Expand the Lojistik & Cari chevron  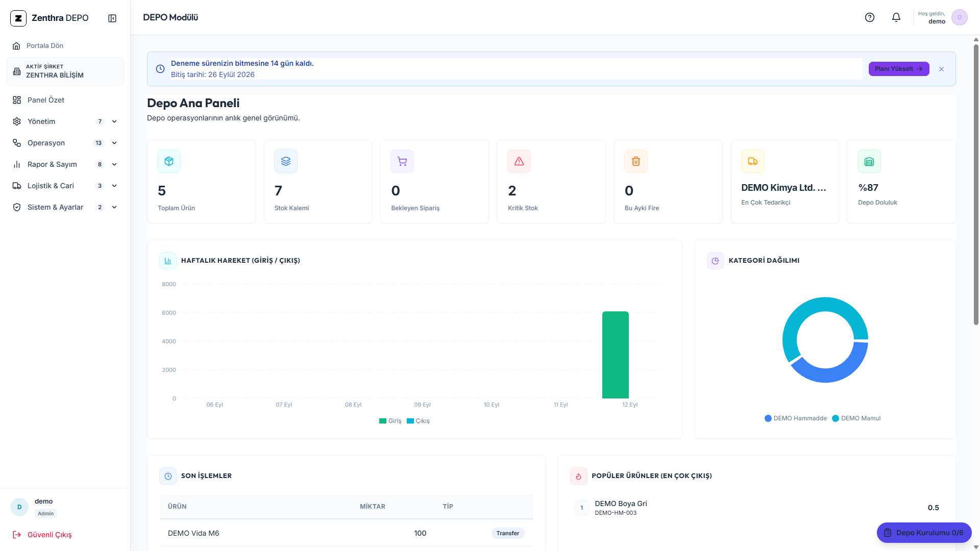(114, 186)
